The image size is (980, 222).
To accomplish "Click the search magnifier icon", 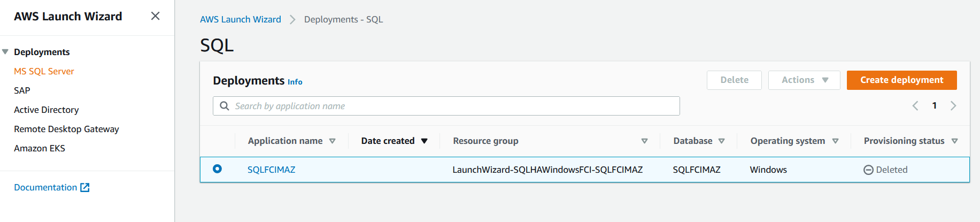I will [x=225, y=106].
